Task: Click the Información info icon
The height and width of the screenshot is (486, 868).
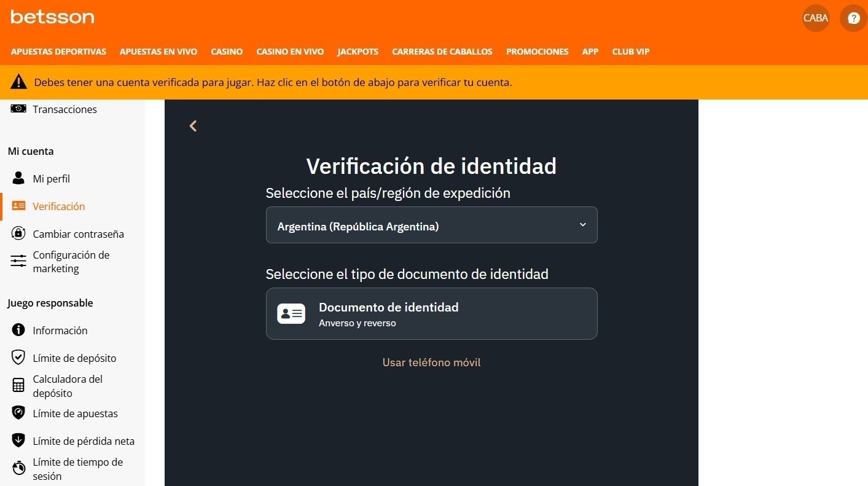Action: point(18,330)
